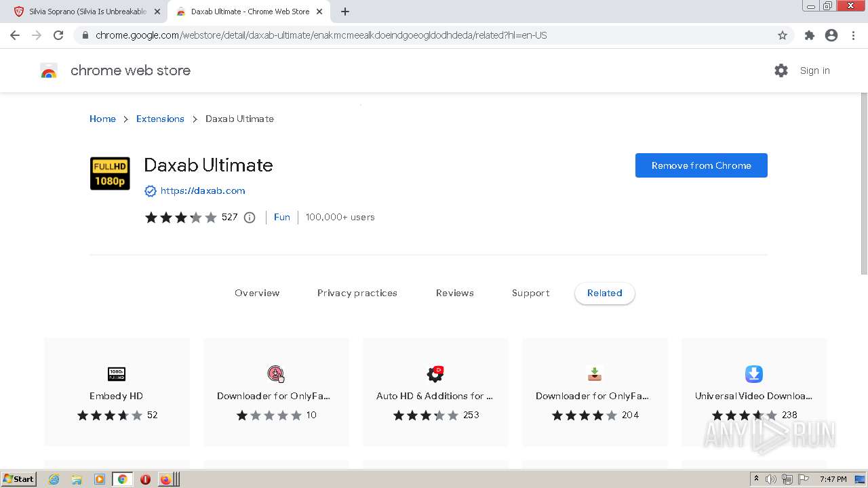Open the Windows Start menu

tap(19, 479)
